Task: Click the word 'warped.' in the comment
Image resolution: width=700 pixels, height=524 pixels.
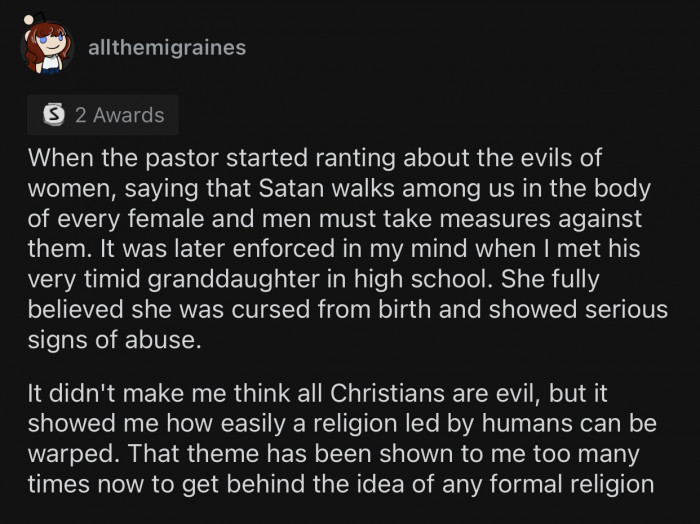Action: (70, 454)
